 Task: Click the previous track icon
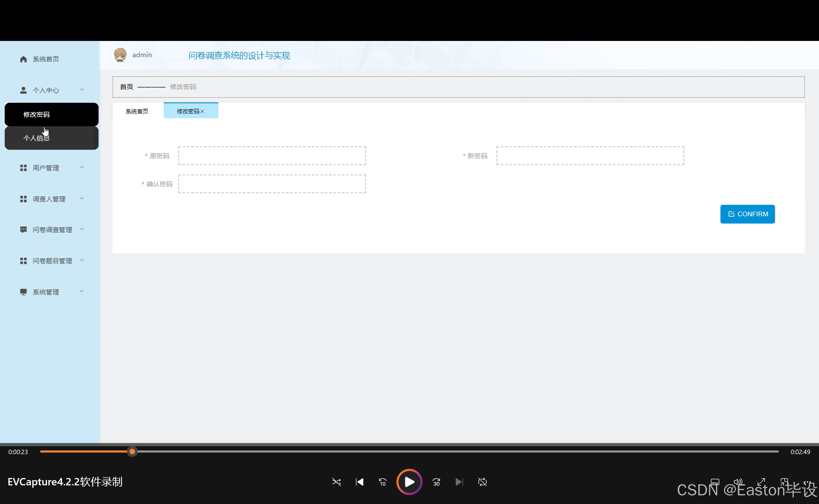tap(359, 482)
